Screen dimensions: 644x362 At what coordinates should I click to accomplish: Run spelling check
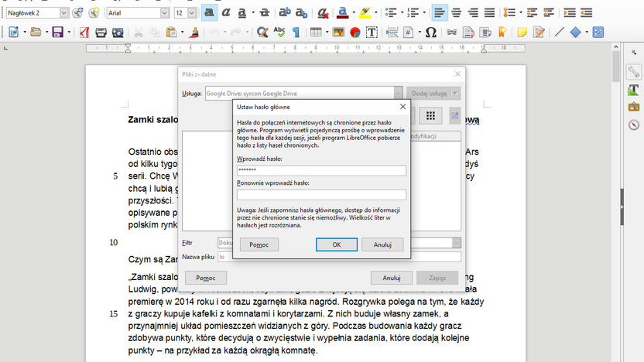(x=279, y=32)
